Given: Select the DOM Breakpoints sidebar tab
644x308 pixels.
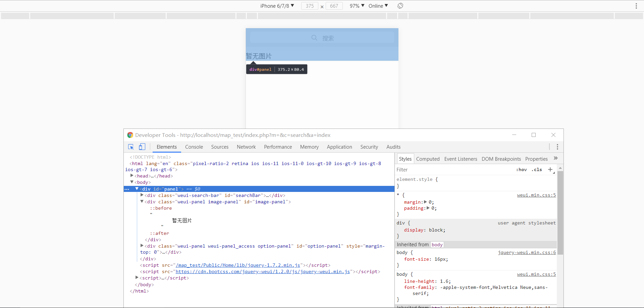Looking at the screenshot, I should 501,159.
